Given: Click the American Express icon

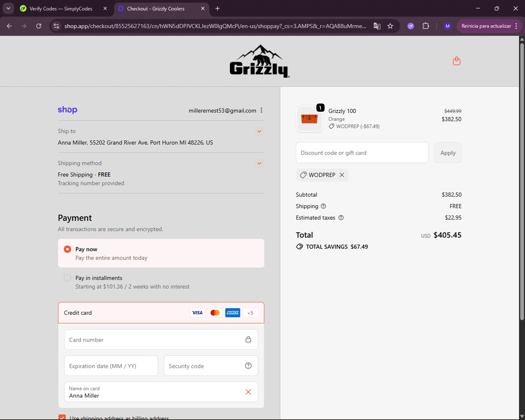Looking at the screenshot, I should pyautogui.click(x=233, y=313).
